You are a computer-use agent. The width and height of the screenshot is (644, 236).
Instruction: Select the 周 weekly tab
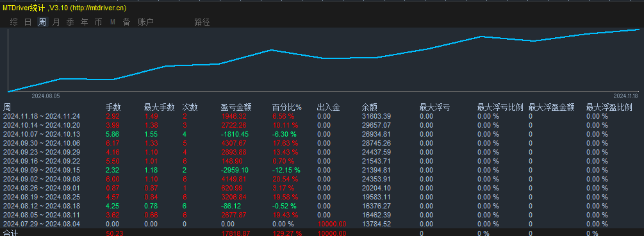pyautogui.click(x=42, y=22)
